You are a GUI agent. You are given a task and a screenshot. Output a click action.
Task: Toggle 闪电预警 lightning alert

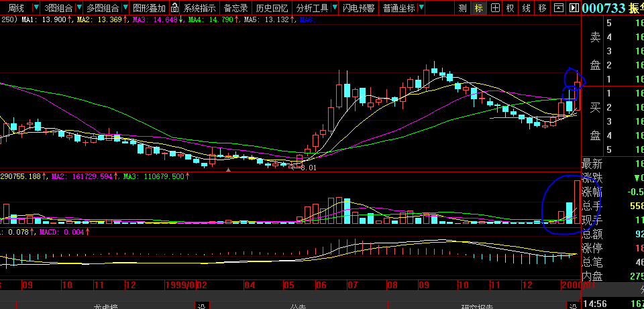[x=358, y=8]
